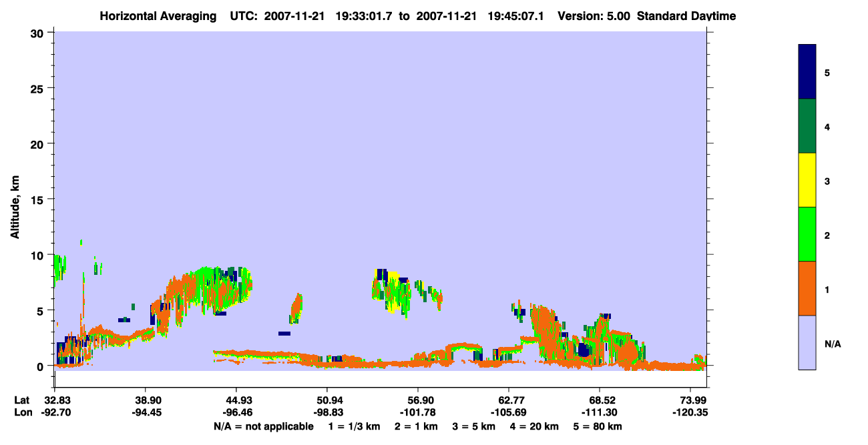Click longitude value -120.35
This screenshot has width=868, height=445.
point(690,412)
